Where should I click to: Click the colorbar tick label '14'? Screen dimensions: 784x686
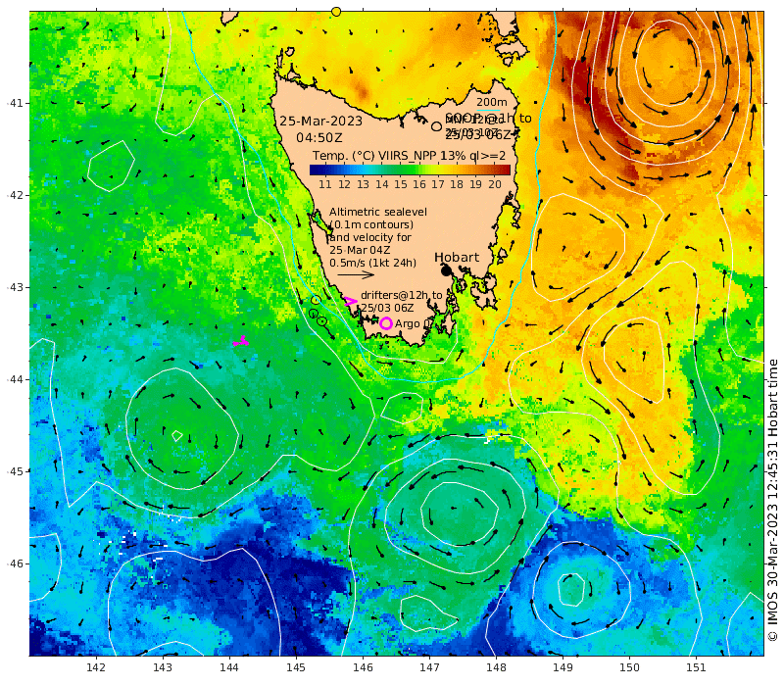382,184
